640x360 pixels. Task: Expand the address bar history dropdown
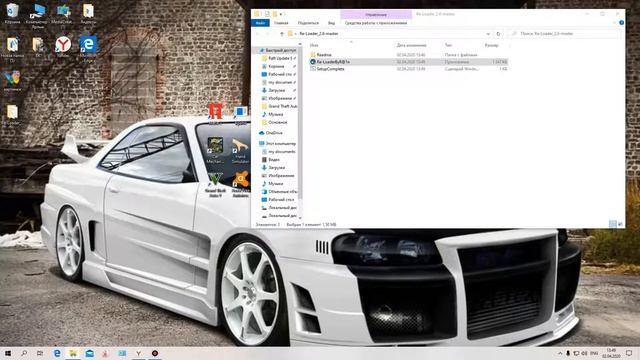pyautogui.click(x=488, y=33)
